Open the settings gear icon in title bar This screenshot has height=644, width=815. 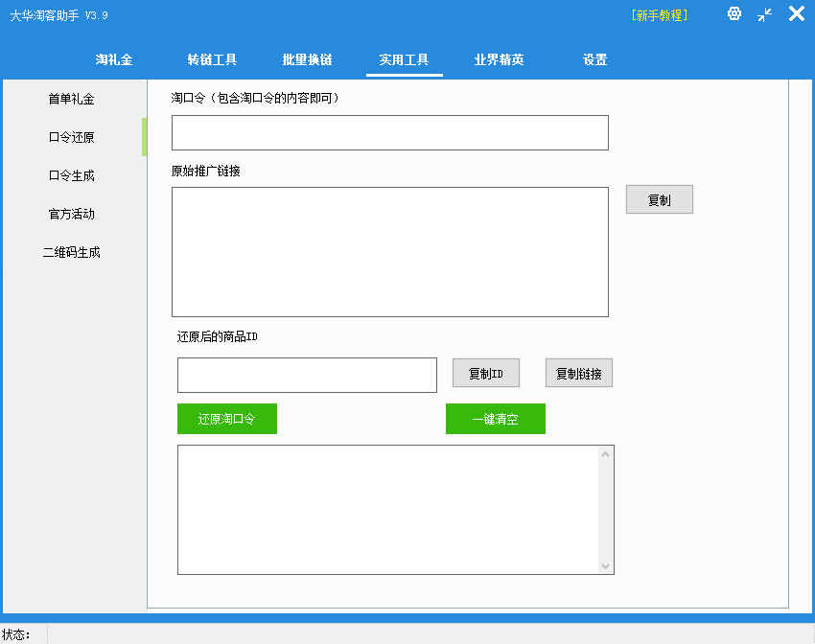733,14
